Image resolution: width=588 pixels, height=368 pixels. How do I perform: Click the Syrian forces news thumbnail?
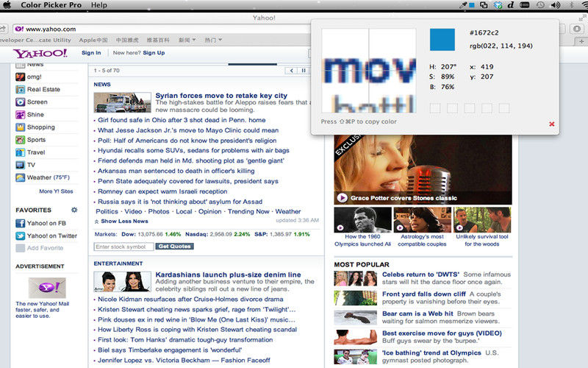(x=122, y=102)
